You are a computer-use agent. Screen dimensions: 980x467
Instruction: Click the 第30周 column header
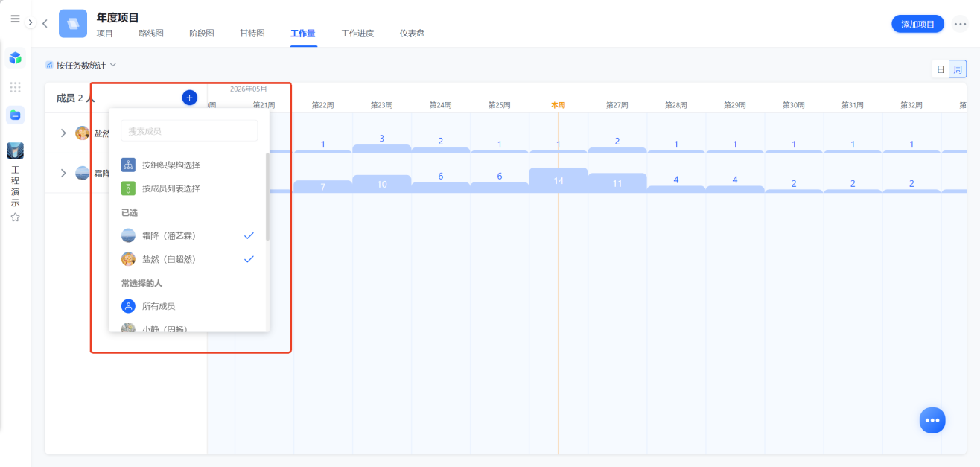[x=794, y=105]
